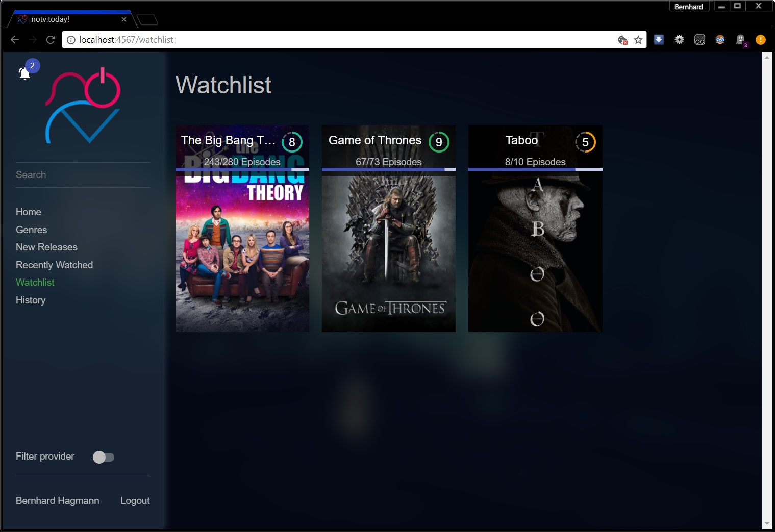Click the notv.today heart logo
775x532 pixels.
(x=83, y=106)
